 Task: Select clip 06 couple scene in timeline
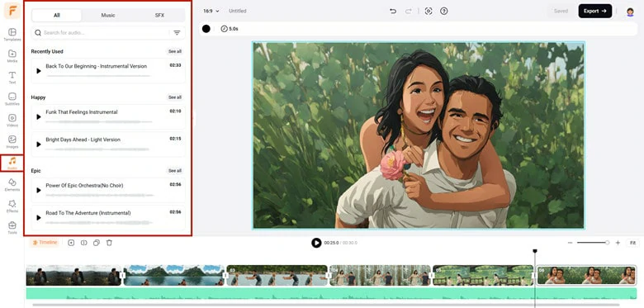click(x=586, y=275)
